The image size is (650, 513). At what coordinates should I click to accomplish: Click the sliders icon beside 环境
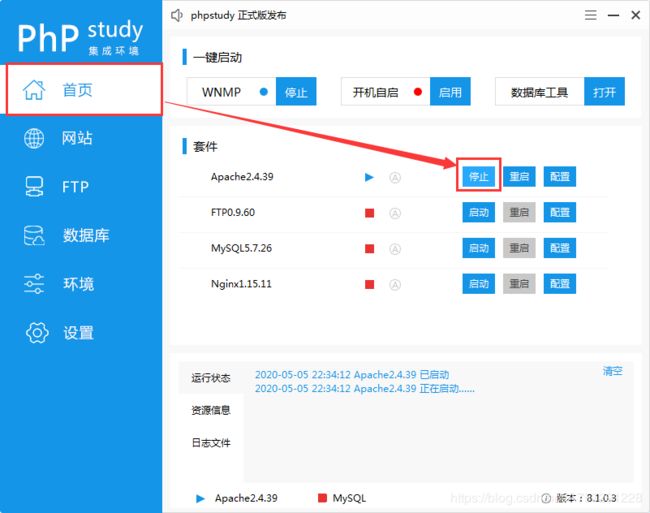coord(34,284)
